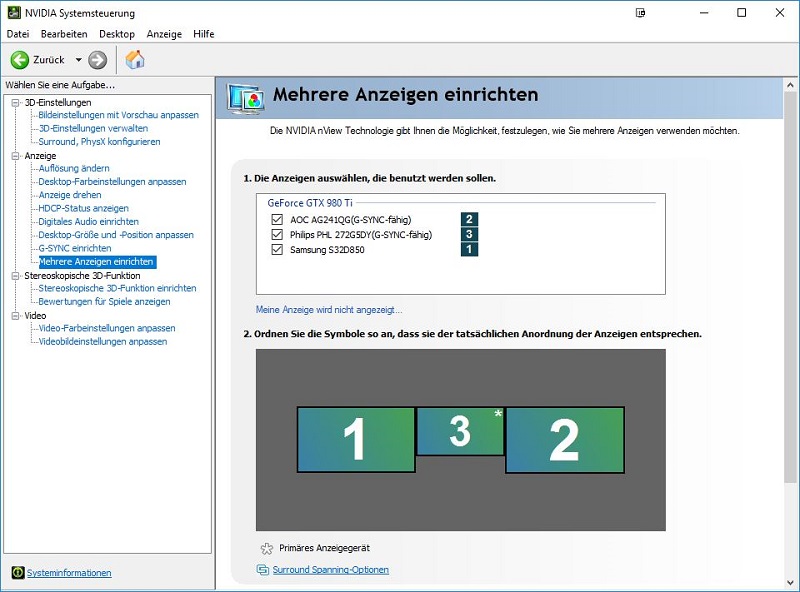Collapse the Stereoskopische 3D-Funktion node
Screen dimensions: 800x592
16,276
